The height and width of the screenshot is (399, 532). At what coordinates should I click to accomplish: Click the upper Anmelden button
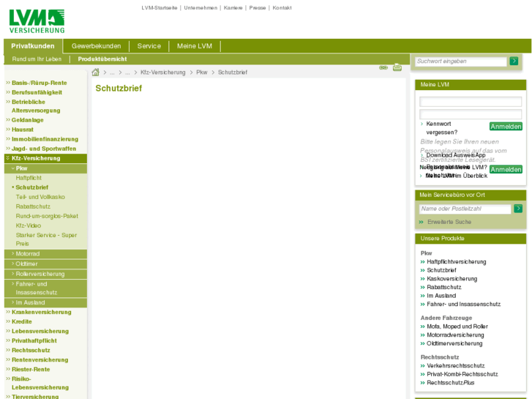[x=506, y=127]
